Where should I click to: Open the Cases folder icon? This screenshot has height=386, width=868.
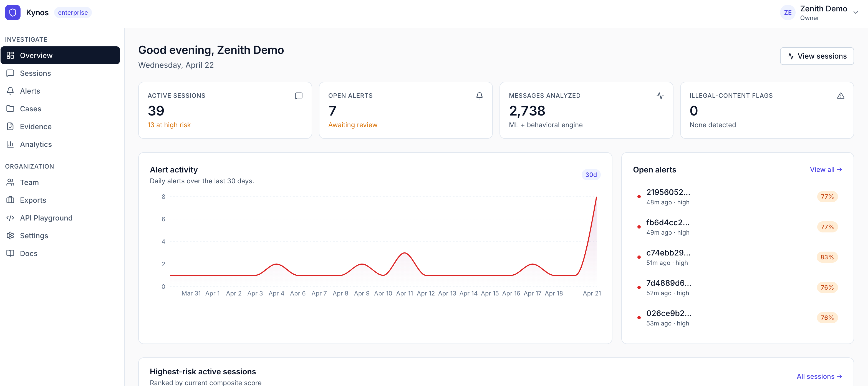coord(10,109)
